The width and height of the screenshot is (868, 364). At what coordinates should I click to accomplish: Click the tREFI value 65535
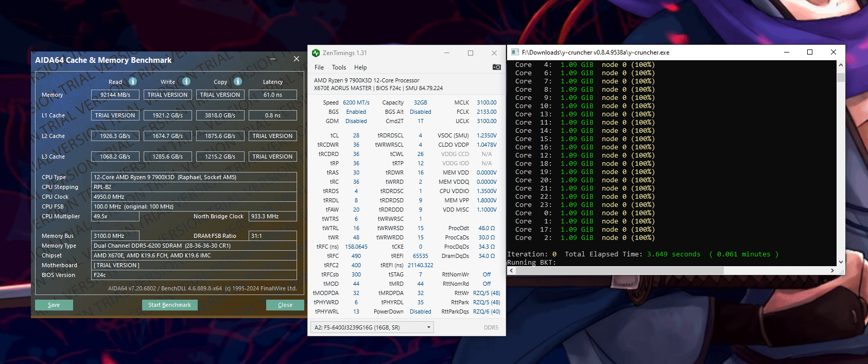point(421,256)
